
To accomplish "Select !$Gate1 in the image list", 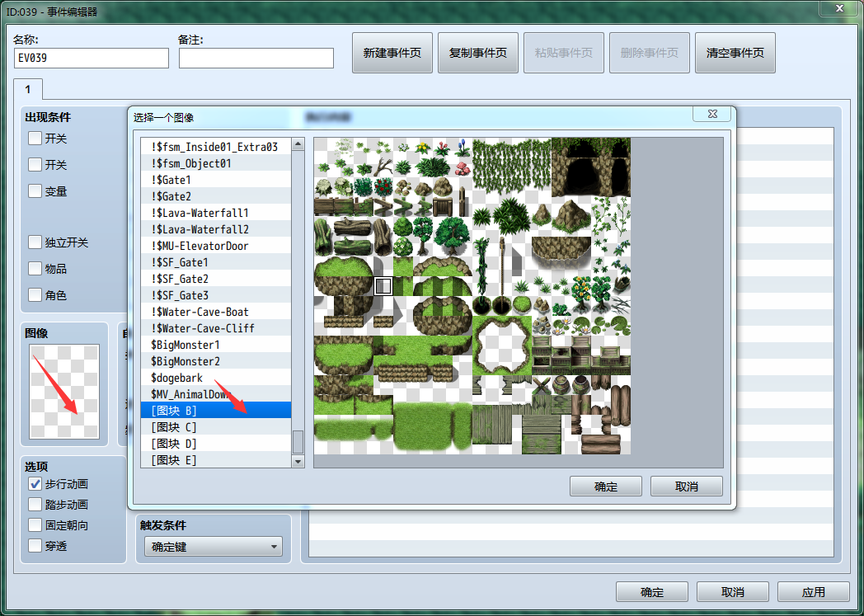I will 216,180.
